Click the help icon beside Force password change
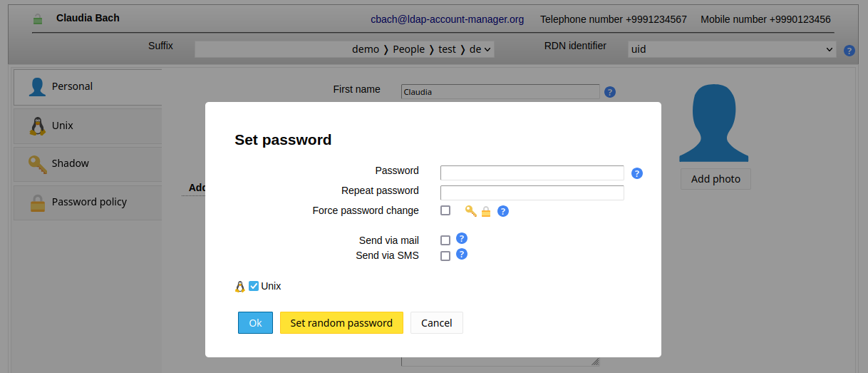Viewport: 868px width, 373px height. [x=503, y=211]
